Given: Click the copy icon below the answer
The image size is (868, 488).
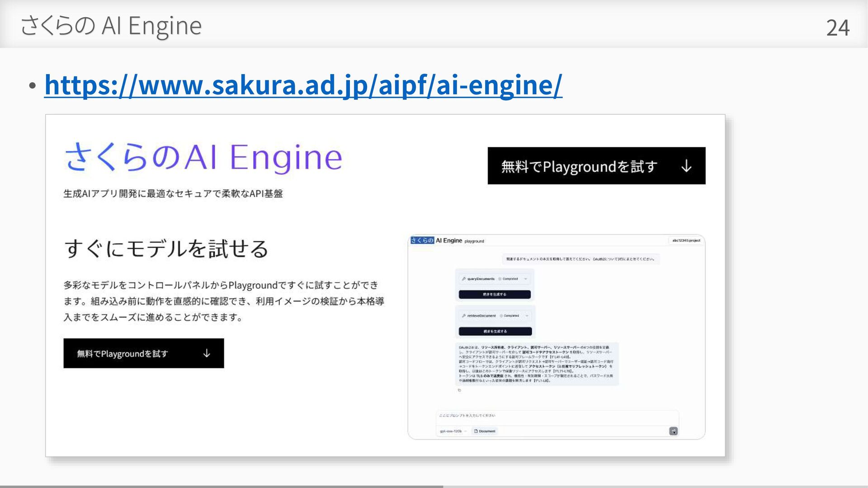Looking at the screenshot, I should [x=459, y=390].
